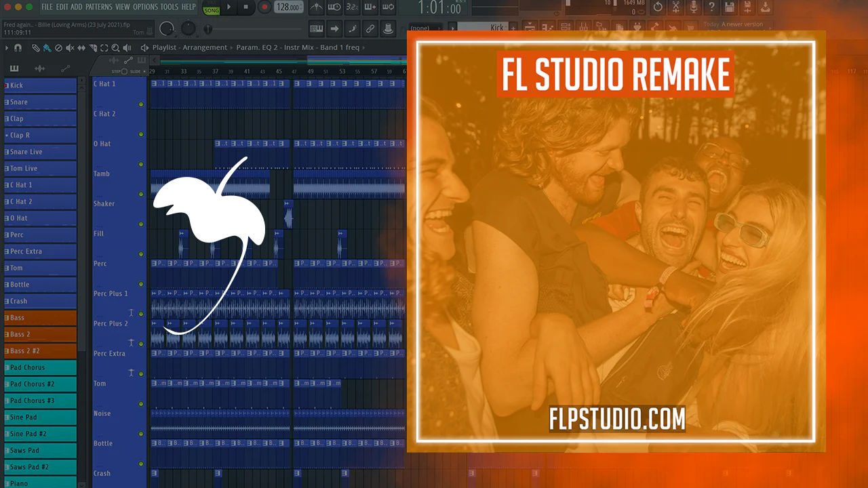Show automation clips in picker panel icon
The image size is (868, 488).
tap(65, 68)
